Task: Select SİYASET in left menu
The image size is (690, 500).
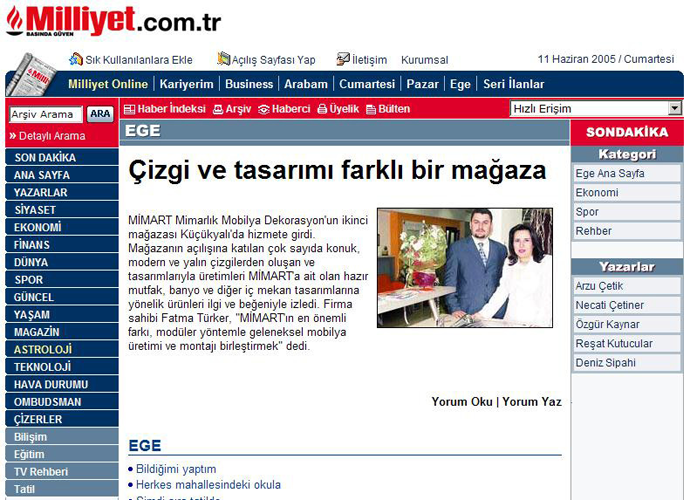Action: pos(62,210)
